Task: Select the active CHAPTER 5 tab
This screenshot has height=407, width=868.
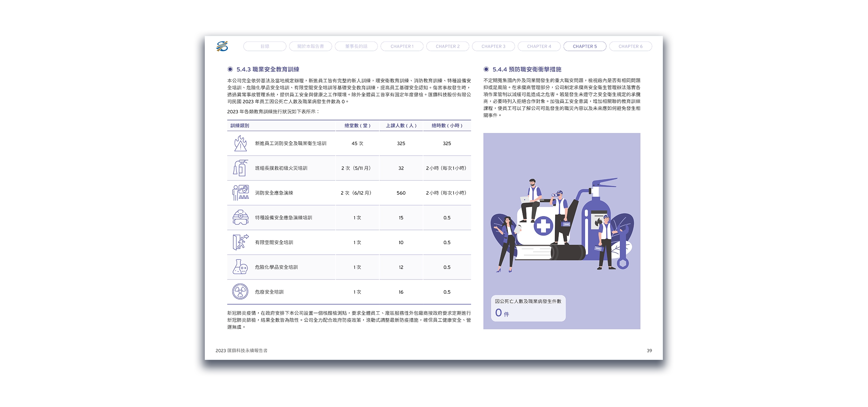Action: click(x=585, y=47)
